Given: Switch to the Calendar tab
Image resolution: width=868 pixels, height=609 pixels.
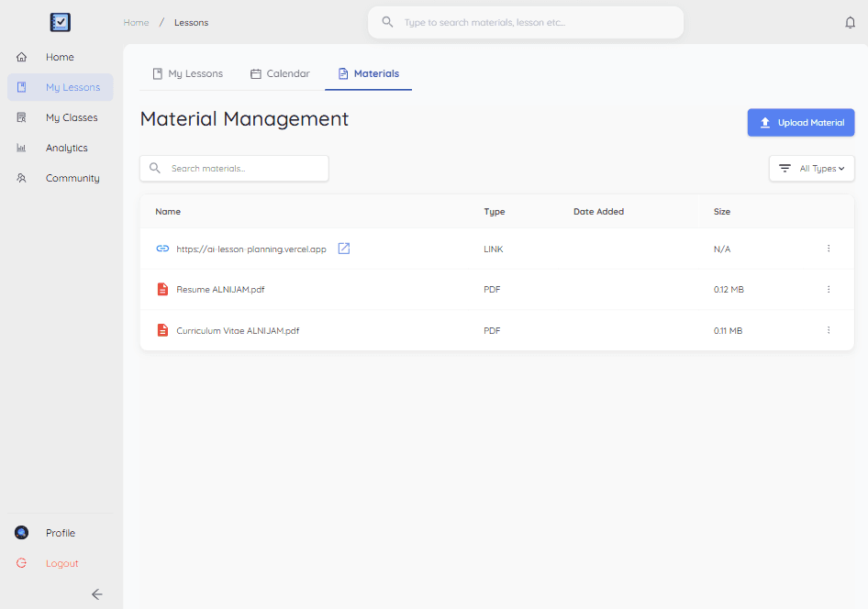Looking at the screenshot, I should point(280,73).
